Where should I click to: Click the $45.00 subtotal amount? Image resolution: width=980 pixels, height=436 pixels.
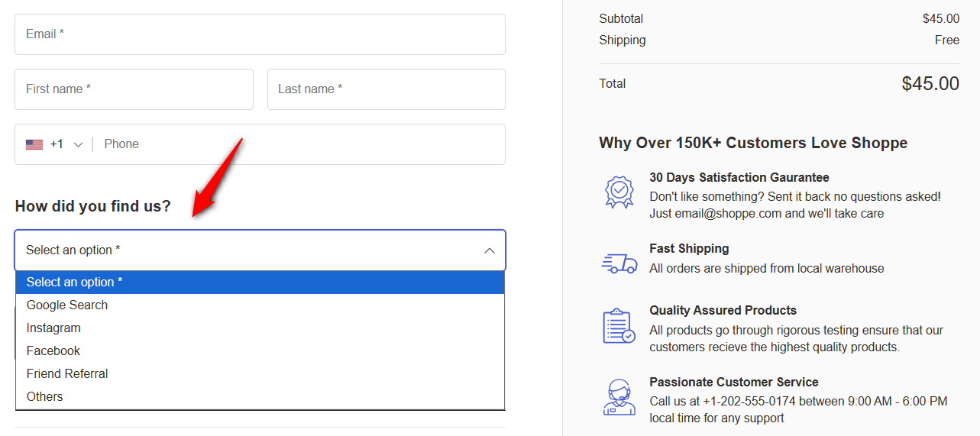click(x=941, y=19)
